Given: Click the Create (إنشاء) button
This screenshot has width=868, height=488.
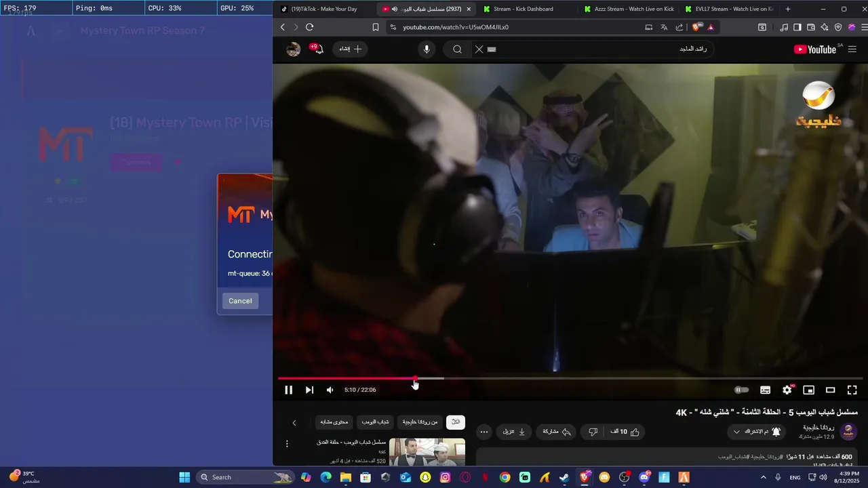Looking at the screenshot, I should click(351, 49).
